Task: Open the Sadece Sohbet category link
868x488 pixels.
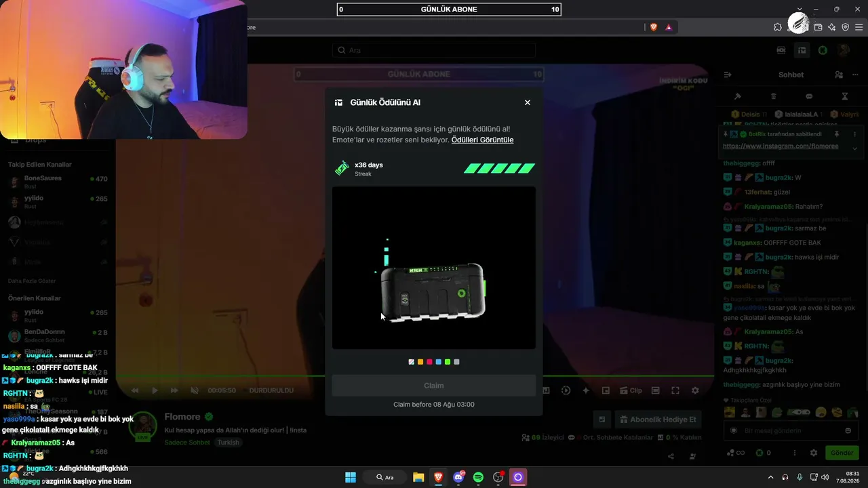Action: tap(187, 443)
